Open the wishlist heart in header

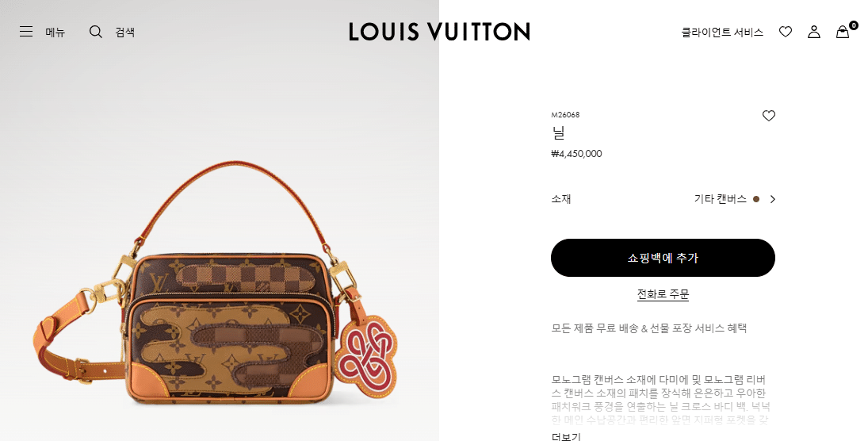click(785, 33)
